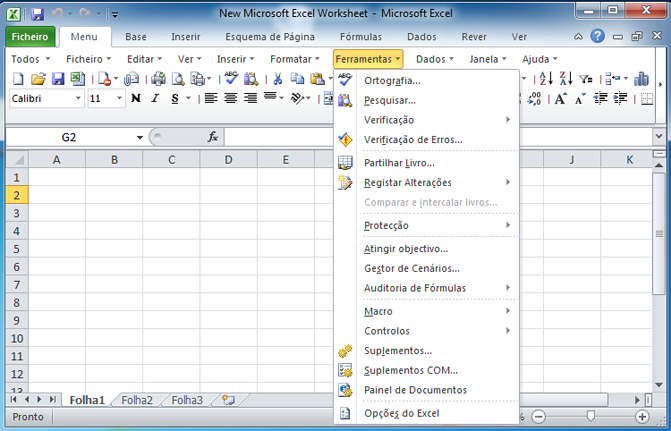
Task: Click the zoom out minus button
Action: pyautogui.click(x=539, y=416)
